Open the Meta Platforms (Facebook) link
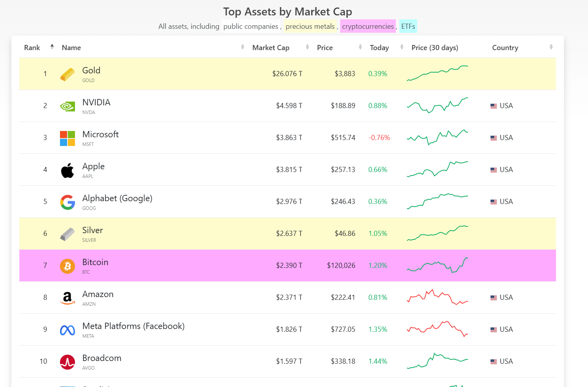 pyautogui.click(x=133, y=326)
